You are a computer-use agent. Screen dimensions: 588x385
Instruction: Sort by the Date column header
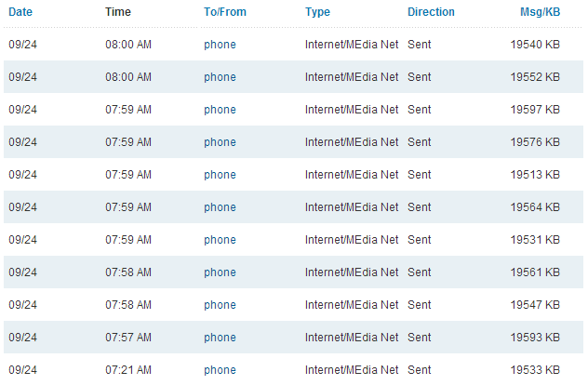(20, 12)
